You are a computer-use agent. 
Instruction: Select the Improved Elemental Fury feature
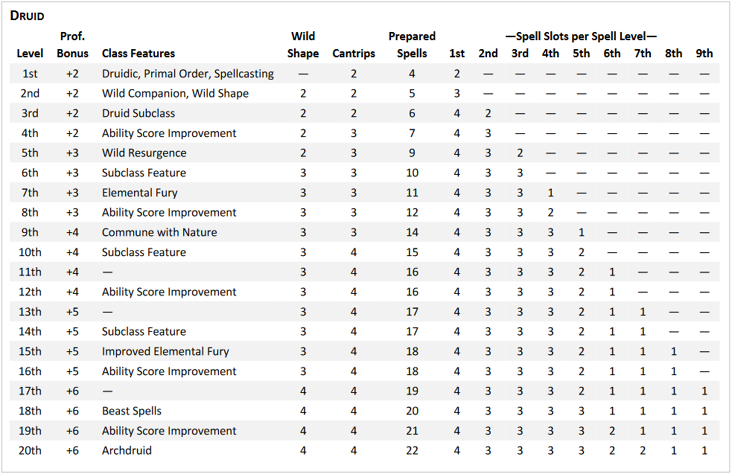(164, 351)
